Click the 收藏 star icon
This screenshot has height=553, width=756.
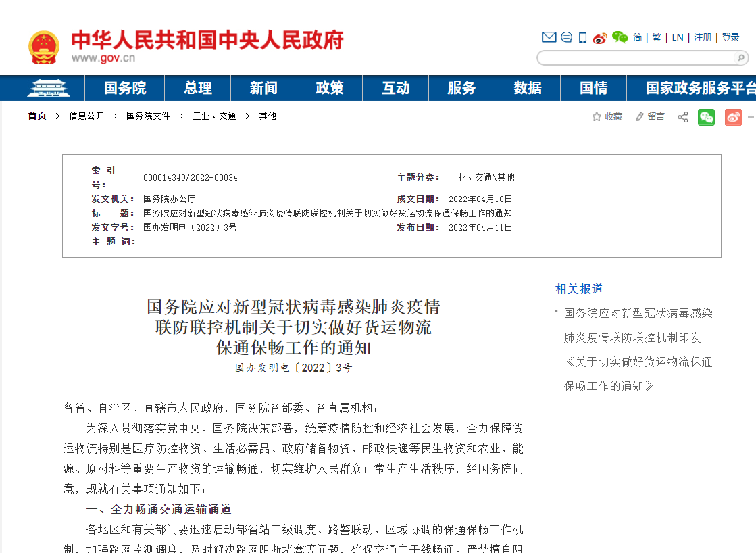(597, 117)
